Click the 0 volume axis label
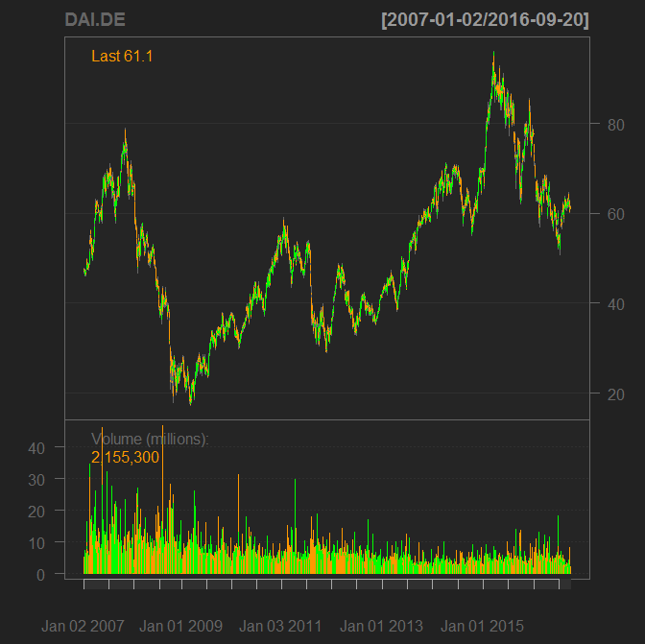 point(42,575)
